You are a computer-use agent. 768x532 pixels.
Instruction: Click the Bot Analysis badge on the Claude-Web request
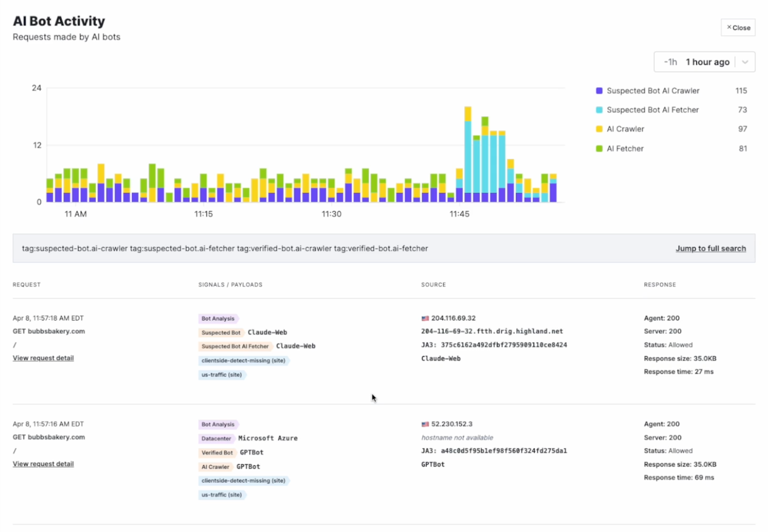click(x=218, y=318)
